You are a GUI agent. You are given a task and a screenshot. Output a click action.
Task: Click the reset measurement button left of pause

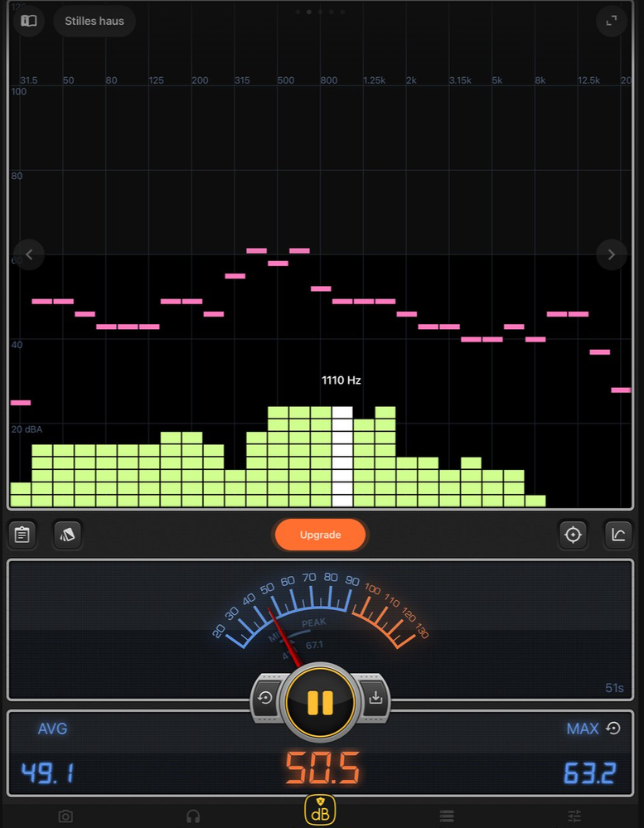click(x=265, y=698)
